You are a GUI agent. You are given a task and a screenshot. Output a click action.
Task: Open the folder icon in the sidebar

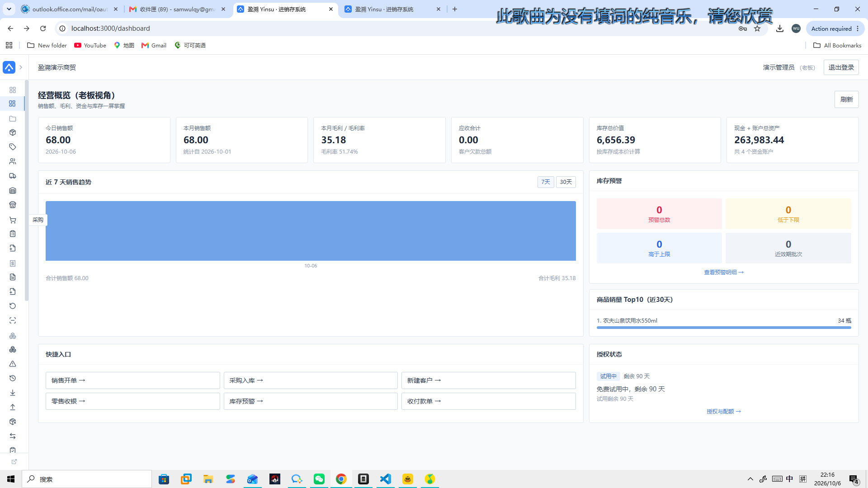coord(13,119)
